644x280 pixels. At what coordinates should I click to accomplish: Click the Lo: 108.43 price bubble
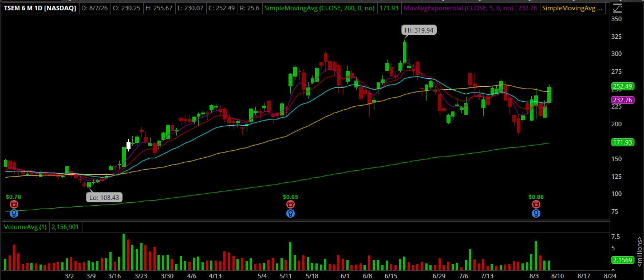(105, 198)
